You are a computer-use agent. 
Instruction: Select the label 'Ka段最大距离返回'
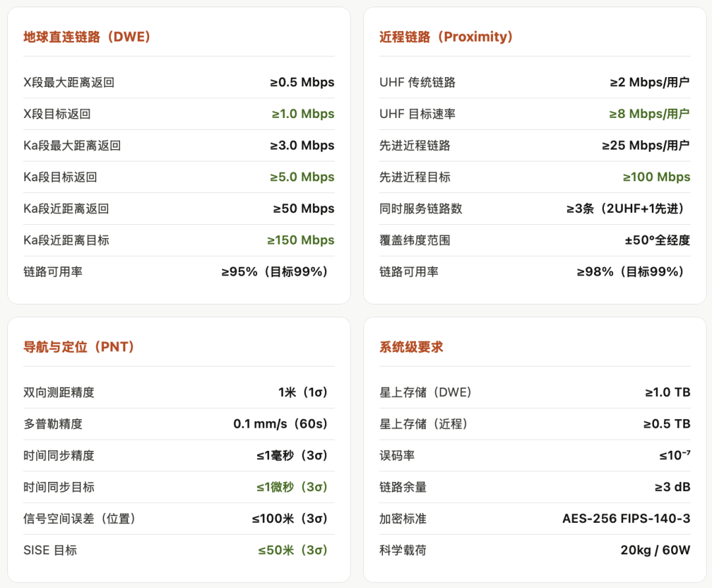coord(72,145)
